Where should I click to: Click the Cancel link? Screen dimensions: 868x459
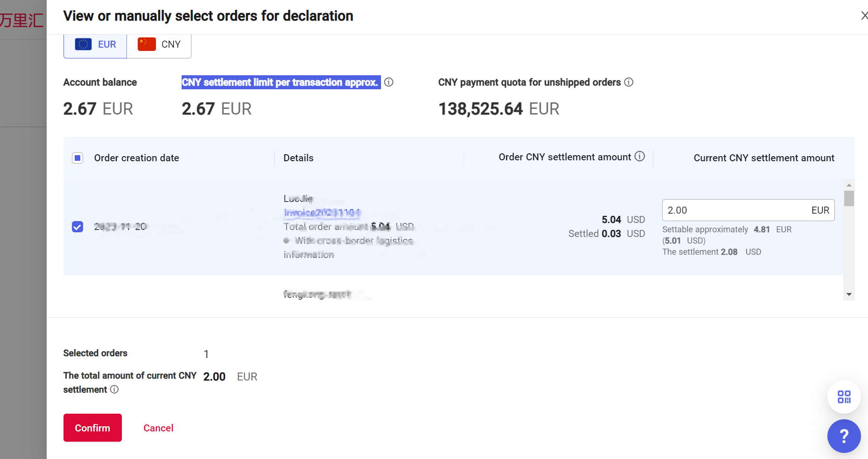click(x=158, y=428)
